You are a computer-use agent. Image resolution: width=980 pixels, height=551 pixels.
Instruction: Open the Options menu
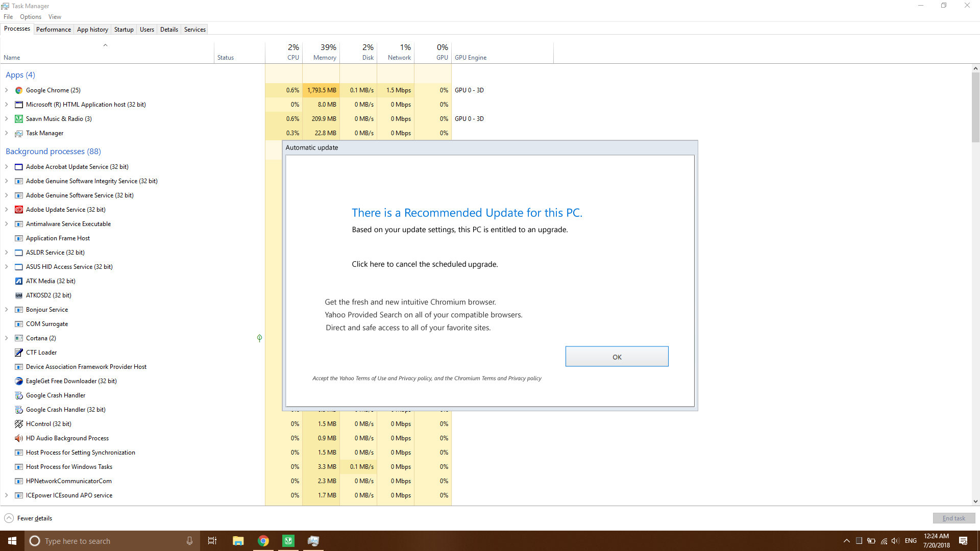click(30, 16)
